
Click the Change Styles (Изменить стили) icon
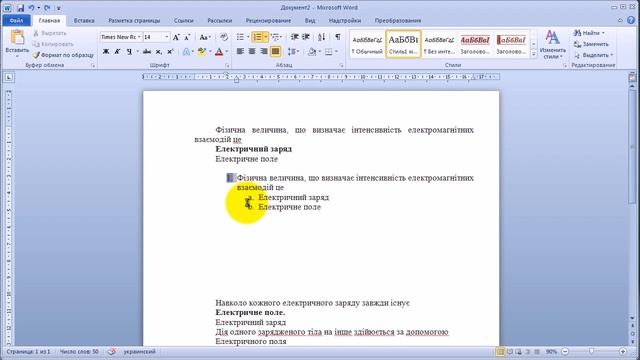pyautogui.click(x=552, y=38)
